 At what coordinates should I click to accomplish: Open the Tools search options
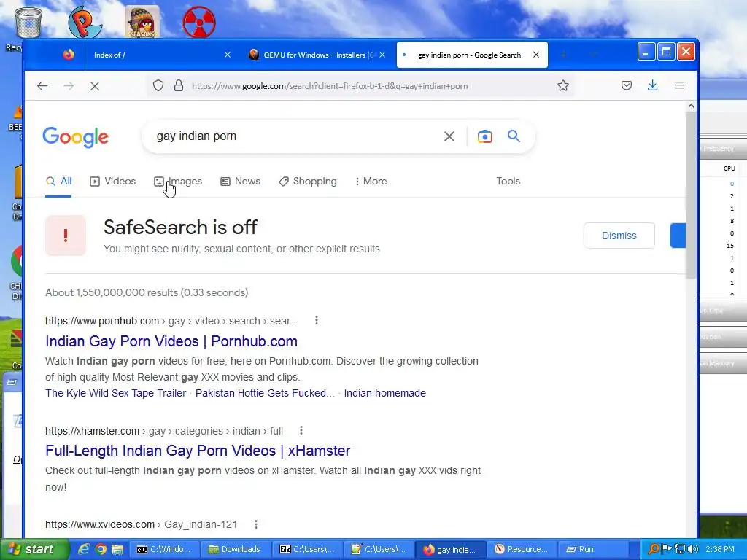pyautogui.click(x=508, y=182)
